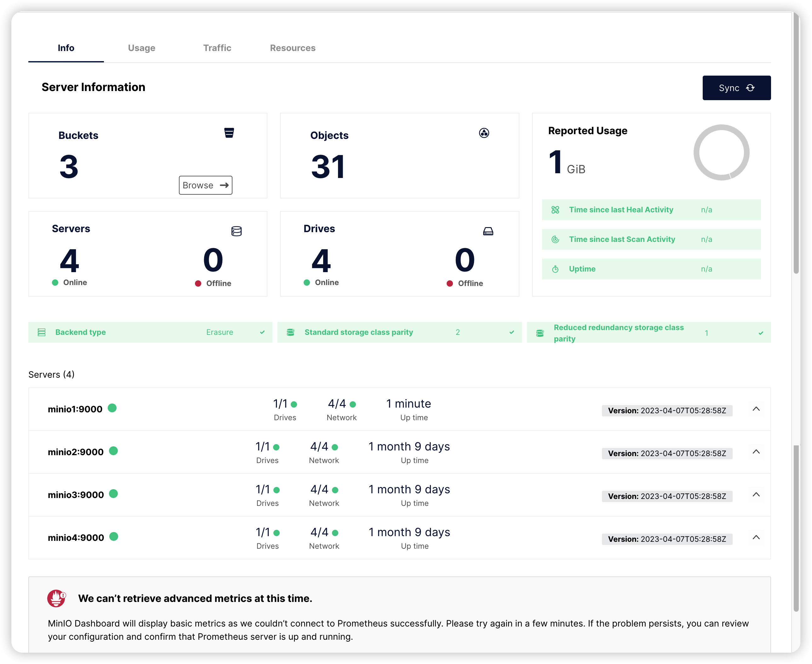
Task: Click the Standard storage class parity checkmark
Action: (512, 332)
